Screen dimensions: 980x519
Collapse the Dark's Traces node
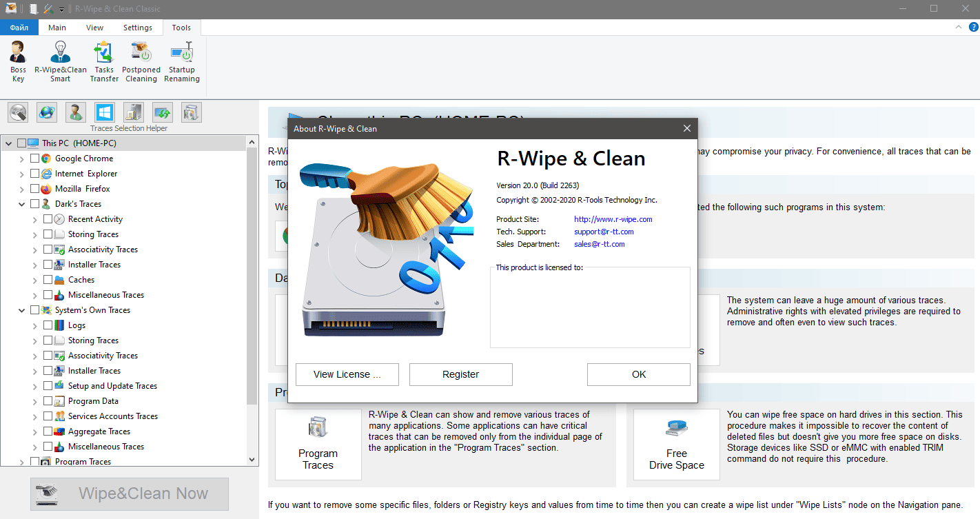(22, 204)
